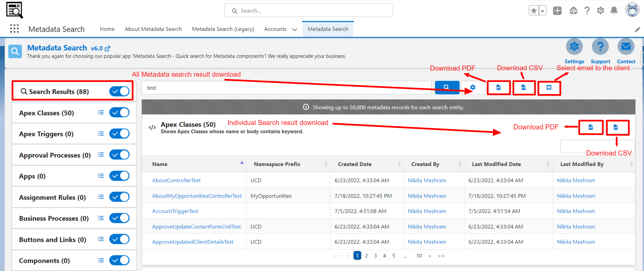Click list icon beside Apex Classes (50)

click(101, 113)
